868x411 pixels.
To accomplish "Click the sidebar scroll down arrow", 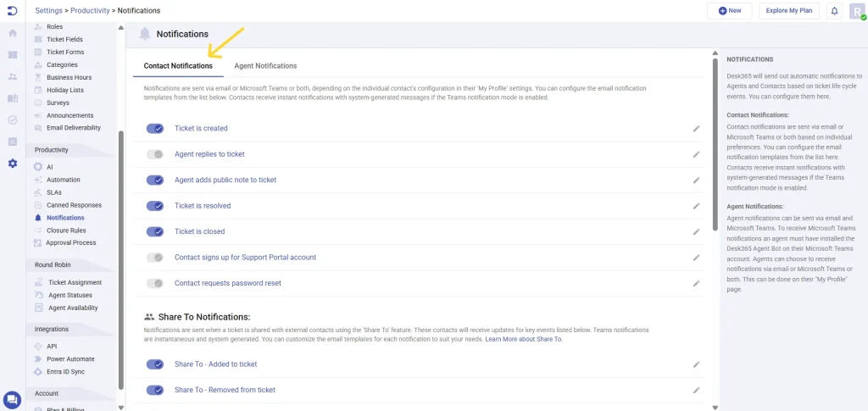I will point(120,407).
